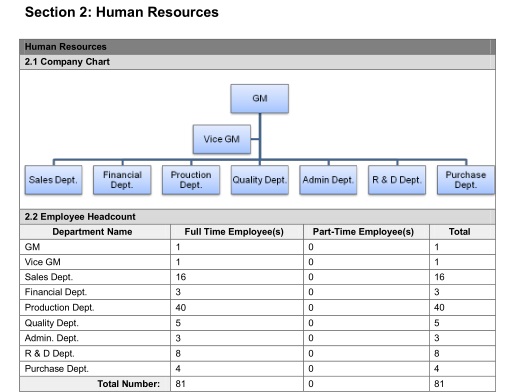Click the GM box in the company chart
The height and width of the screenshot is (392, 525).
[259, 98]
